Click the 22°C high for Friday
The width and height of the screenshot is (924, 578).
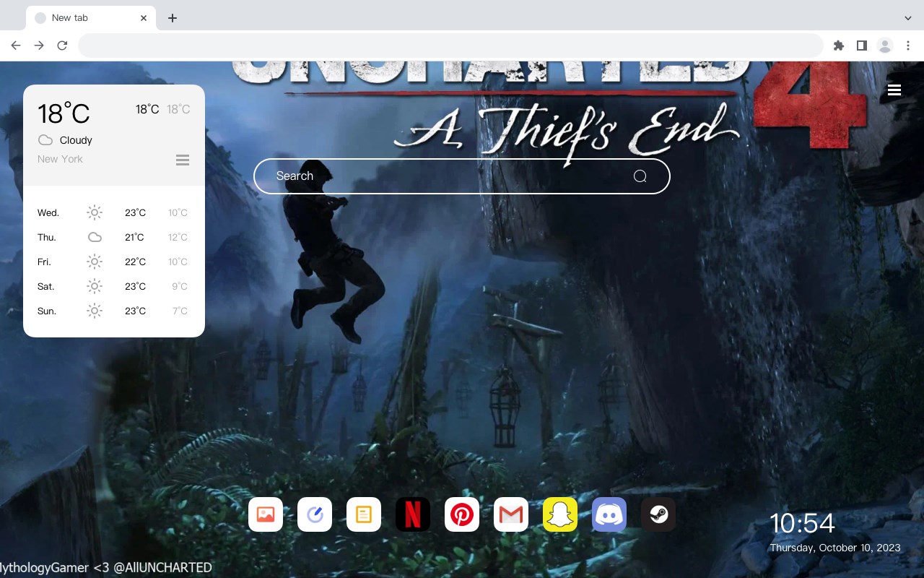(135, 262)
